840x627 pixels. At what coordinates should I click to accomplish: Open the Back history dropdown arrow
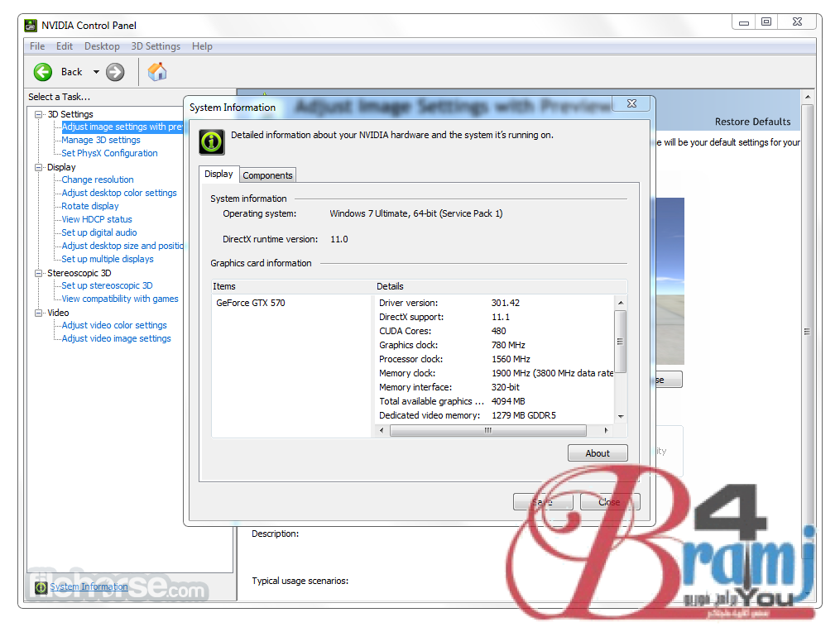97,72
